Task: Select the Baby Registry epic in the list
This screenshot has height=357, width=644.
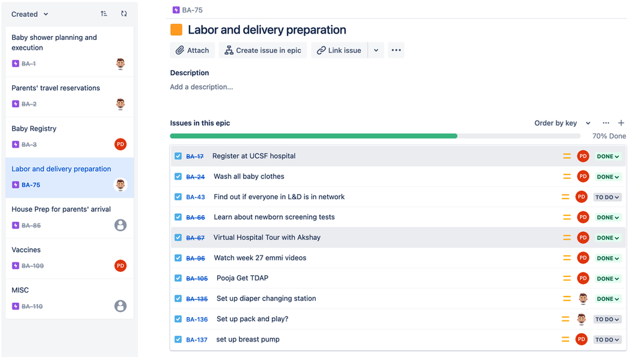Action: (70, 137)
